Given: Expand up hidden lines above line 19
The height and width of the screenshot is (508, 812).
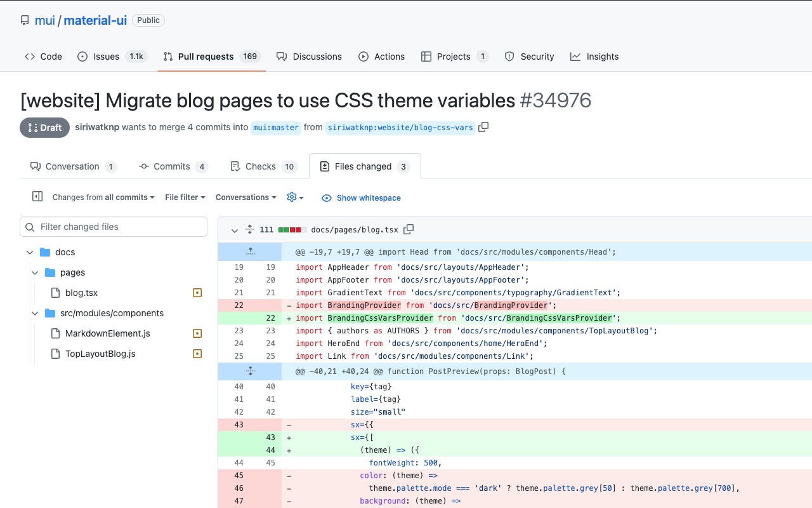Looking at the screenshot, I should click(250, 251).
